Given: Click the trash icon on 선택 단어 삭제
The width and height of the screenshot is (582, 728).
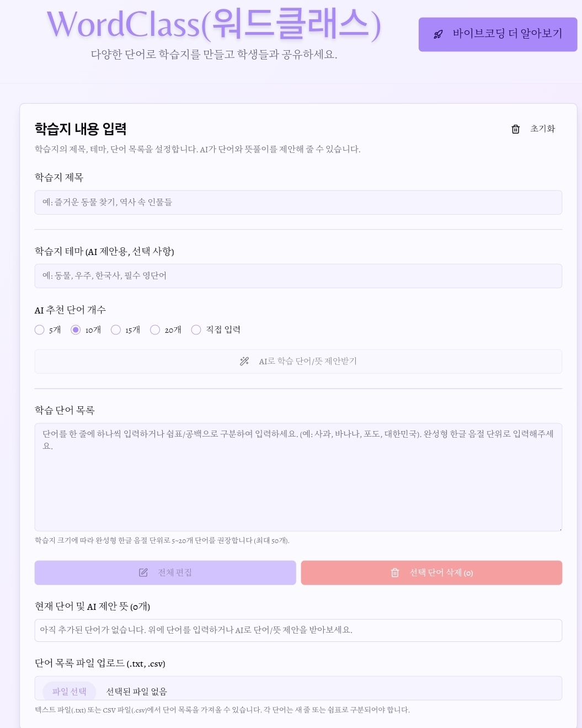Looking at the screenshot, I should tap(395, 573).
